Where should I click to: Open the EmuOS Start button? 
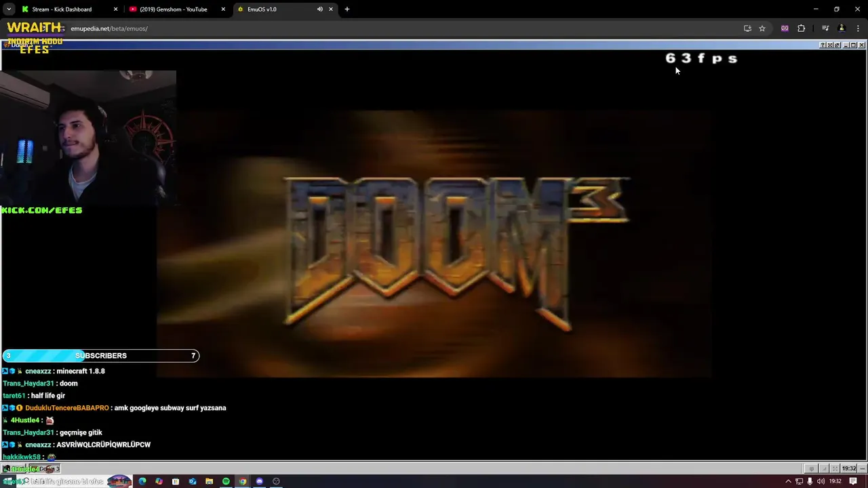click(x=14, y=469)
